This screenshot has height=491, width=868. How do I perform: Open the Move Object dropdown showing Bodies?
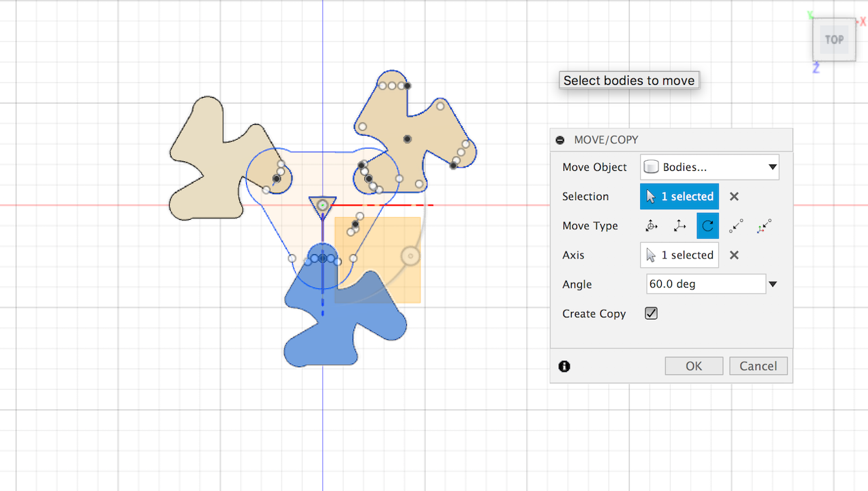709,167
